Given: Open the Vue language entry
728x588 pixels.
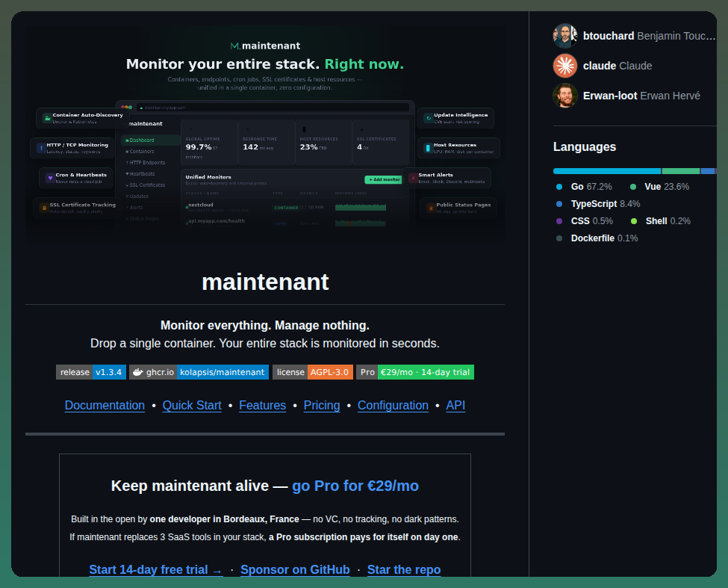Looking at the screenshot, I should tap(659, 187).
